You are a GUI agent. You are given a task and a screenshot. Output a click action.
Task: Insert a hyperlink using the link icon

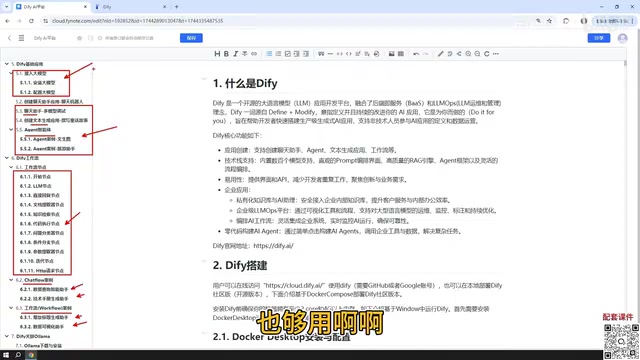pyautogui.click(x=254, y=54)
